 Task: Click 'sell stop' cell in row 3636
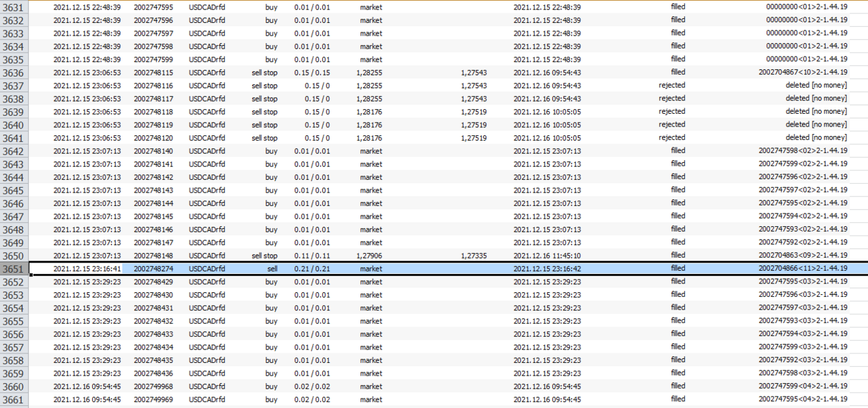click(264, 73)
